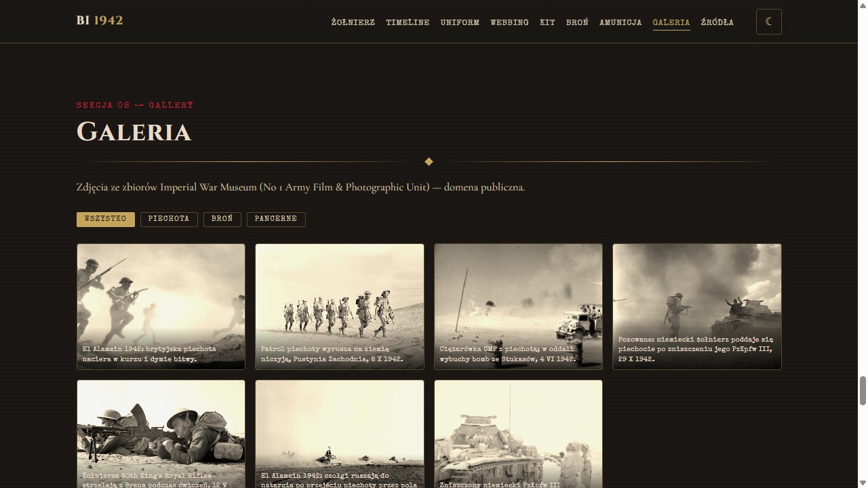Open the Źródła section
868x488 pixels.
[717, 22]
